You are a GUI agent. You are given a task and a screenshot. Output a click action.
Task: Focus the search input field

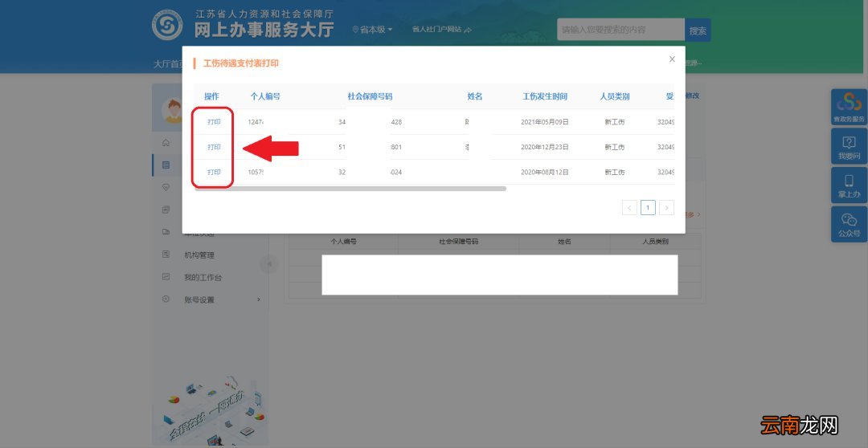point(620,30)
